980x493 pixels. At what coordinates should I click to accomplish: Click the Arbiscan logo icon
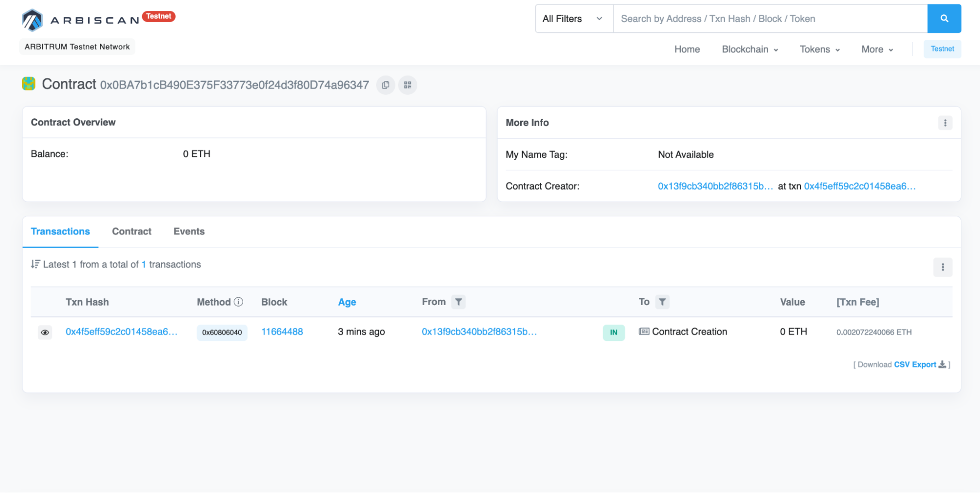pos(32,20)
